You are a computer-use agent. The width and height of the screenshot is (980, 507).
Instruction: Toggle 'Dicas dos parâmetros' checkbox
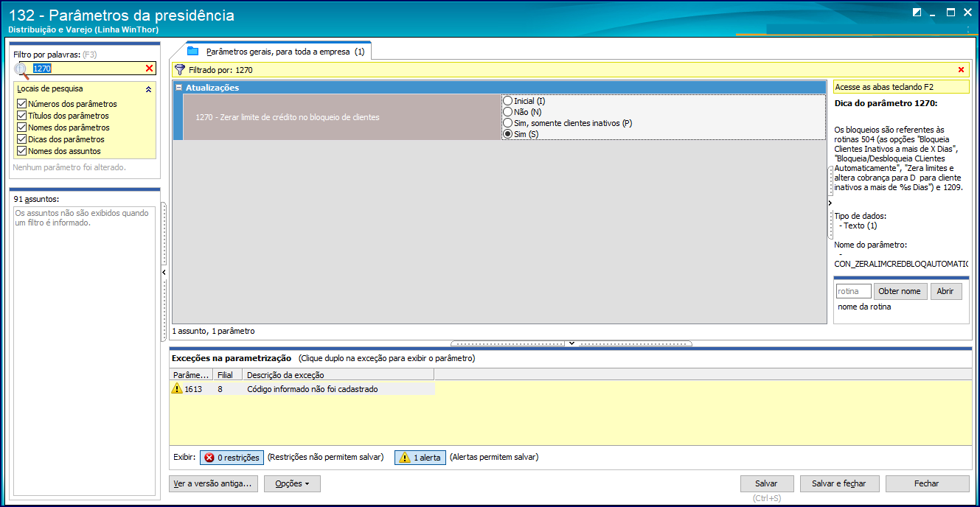(21, 139)
